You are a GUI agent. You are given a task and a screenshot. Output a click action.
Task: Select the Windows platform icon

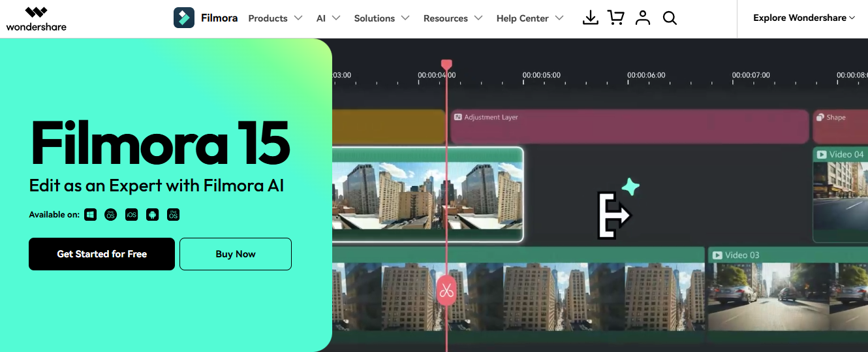[x=90, y=214]
